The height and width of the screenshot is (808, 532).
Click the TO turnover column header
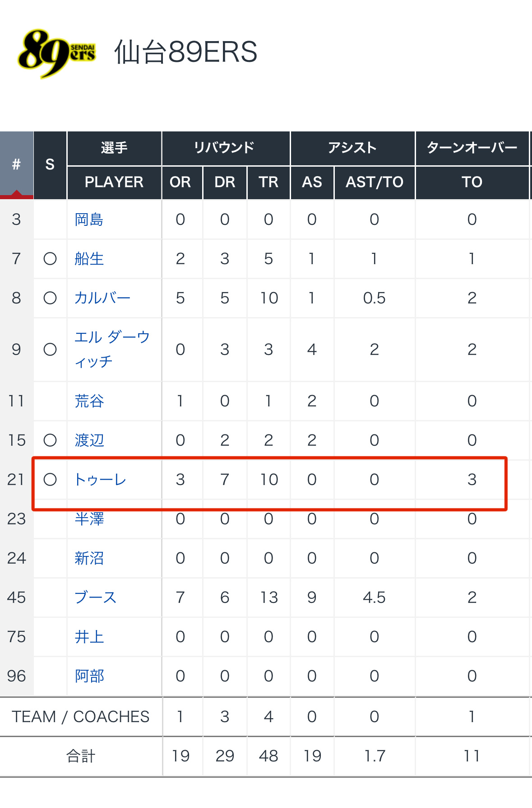[472, 182]
